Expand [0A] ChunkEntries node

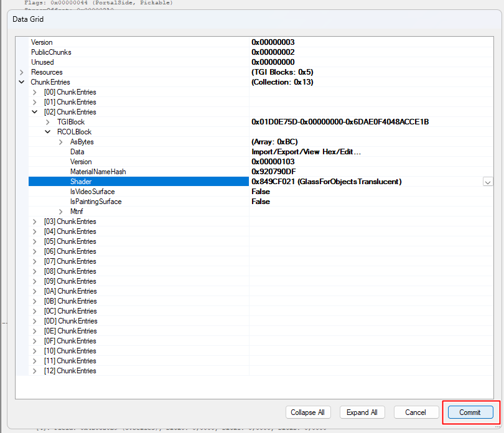tap(35, 291)
